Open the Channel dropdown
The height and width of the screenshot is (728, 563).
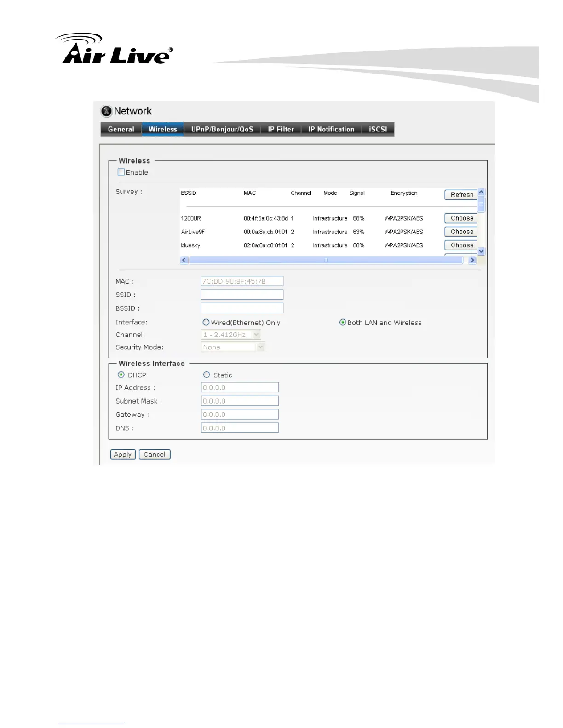231,335
